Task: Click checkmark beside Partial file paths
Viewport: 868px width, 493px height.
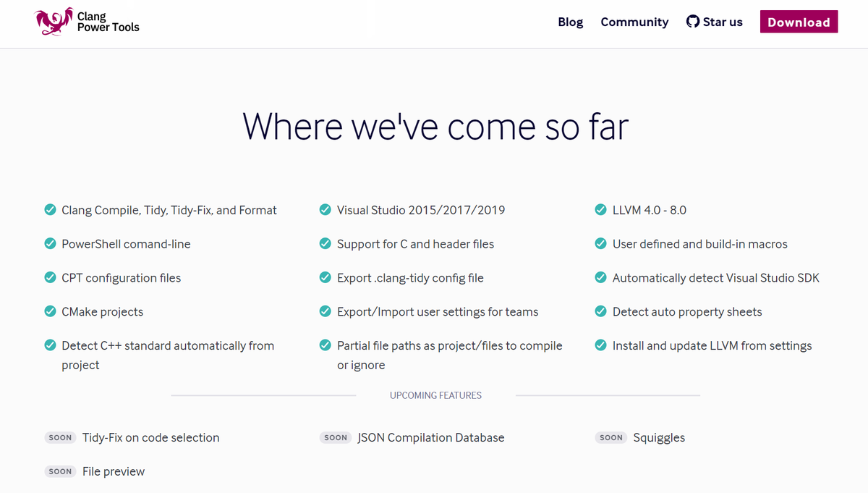Action: coord(325,346)
